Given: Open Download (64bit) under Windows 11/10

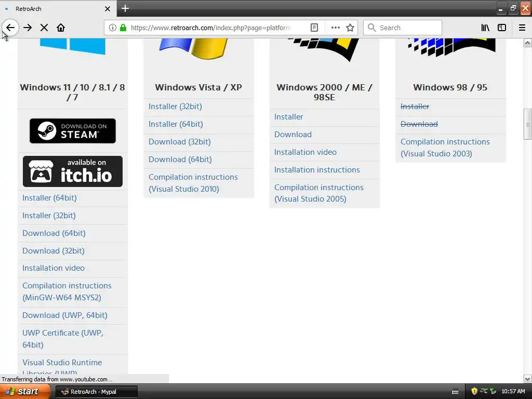Looking at the screenshot, I should point(54,233).
